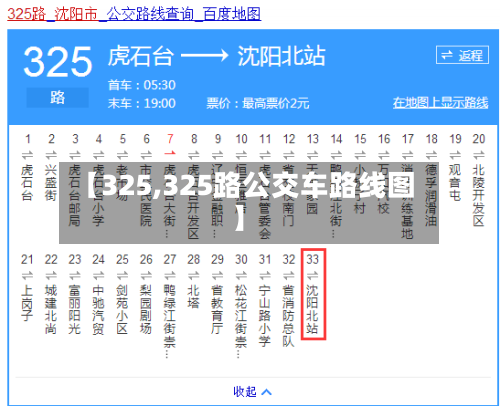The height and width of the screenshot is (406, 500).
Task: Open 在地图上显示路线 link
Action: [x=440, y=103]
